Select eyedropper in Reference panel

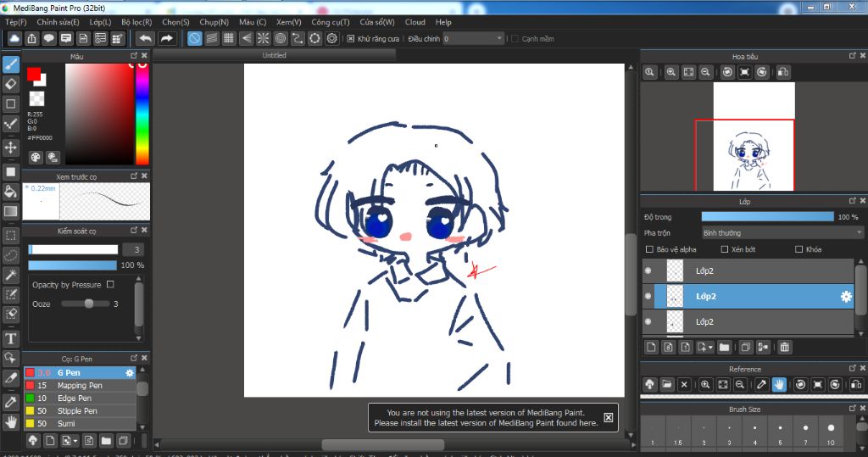[x=762, y=384]
